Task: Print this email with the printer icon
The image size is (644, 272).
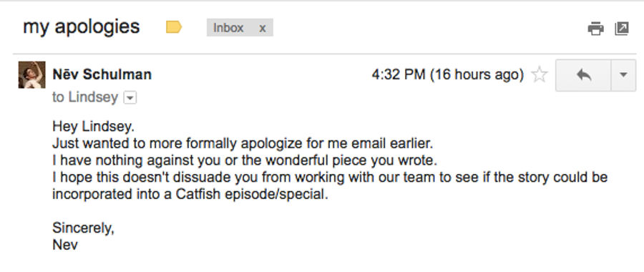Action: pyautogui.click(x=595, y=29)
